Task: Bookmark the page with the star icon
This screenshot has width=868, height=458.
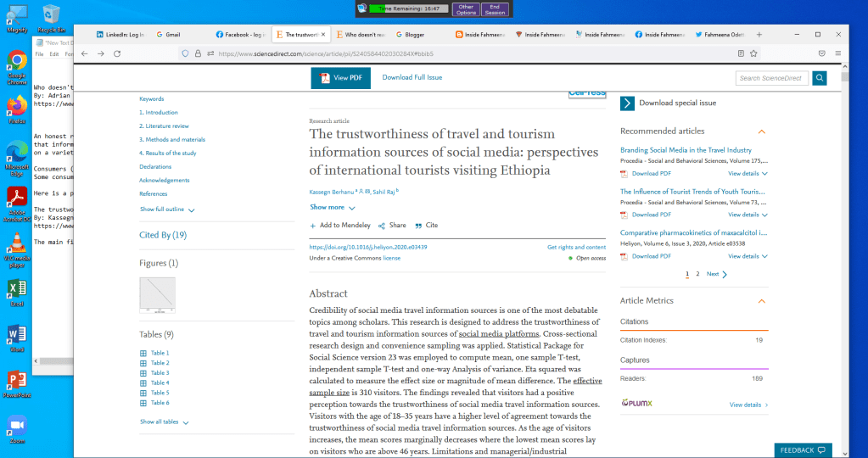Action: point(753,53)
